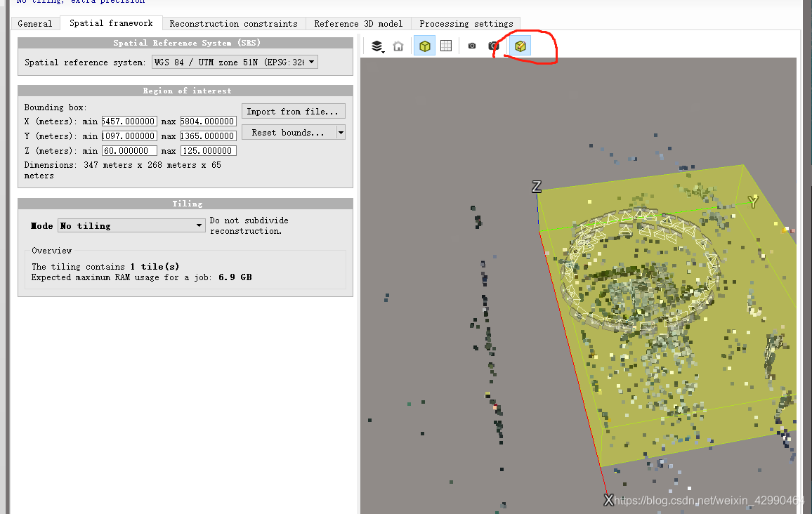Click the 'Expected maximum RAM usage' text
This screenshot has height=514, width=812.
click(141, 277)
